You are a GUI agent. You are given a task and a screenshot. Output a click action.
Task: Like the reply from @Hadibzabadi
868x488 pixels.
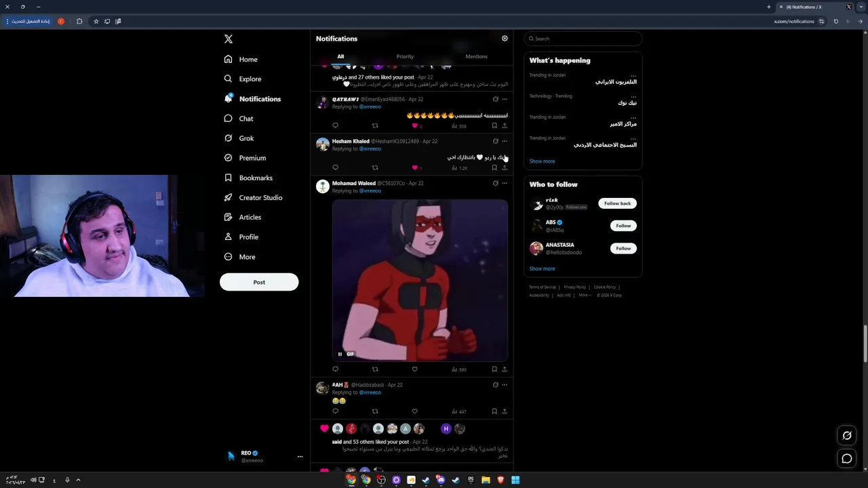point(415,411)
